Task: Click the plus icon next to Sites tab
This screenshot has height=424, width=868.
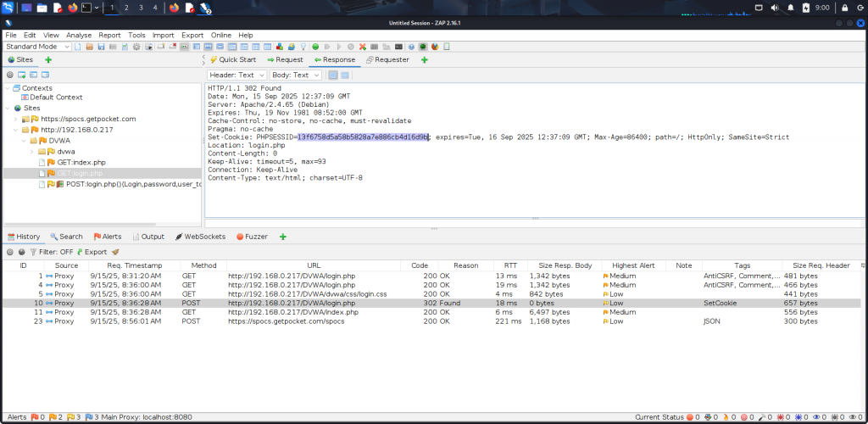Action: tap(48, 59)
